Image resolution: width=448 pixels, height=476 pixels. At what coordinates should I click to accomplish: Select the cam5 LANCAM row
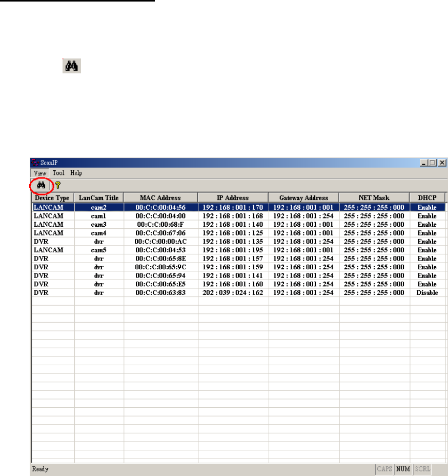[98, 250]
